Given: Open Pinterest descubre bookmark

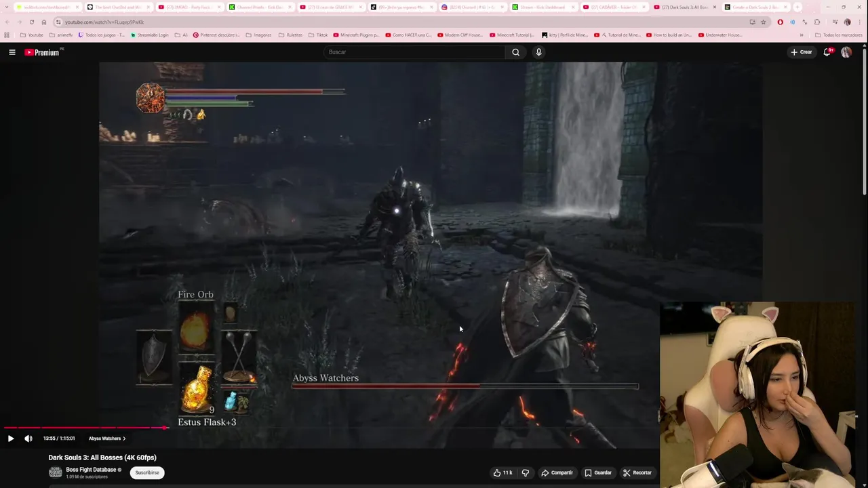Looking at the screenshot, I should point(216,35).
